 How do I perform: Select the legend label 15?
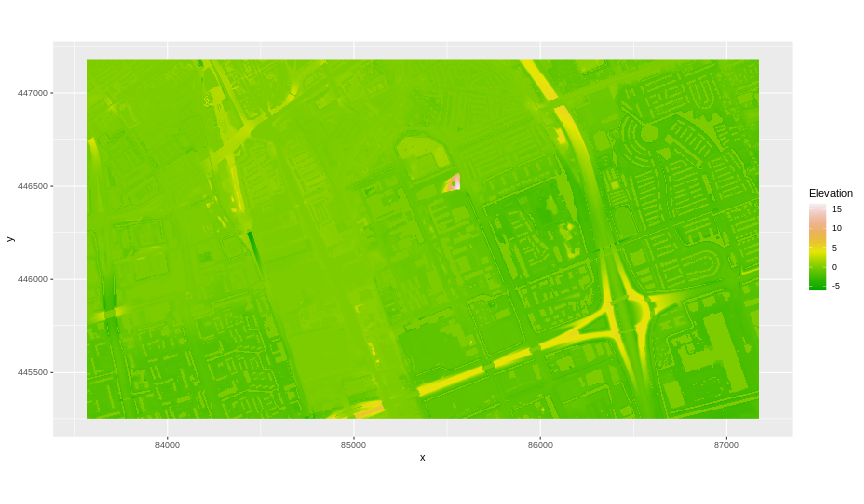[x=837, y=209]
